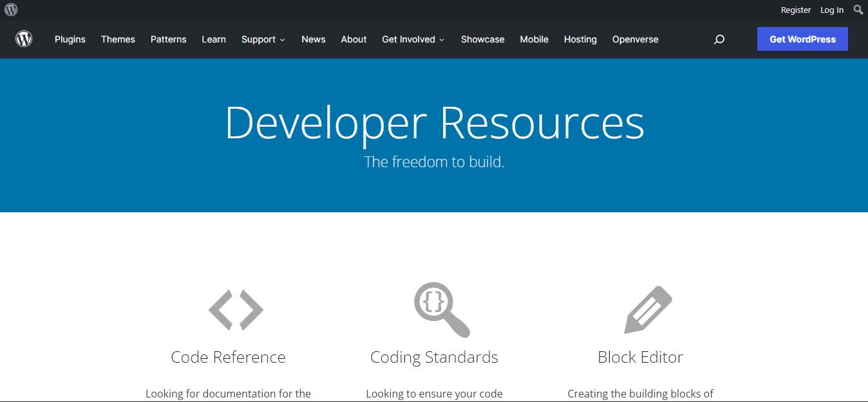Click 'Looking to ensure your code' text
Screen dimensions: 868x402
tap(435, 394)
